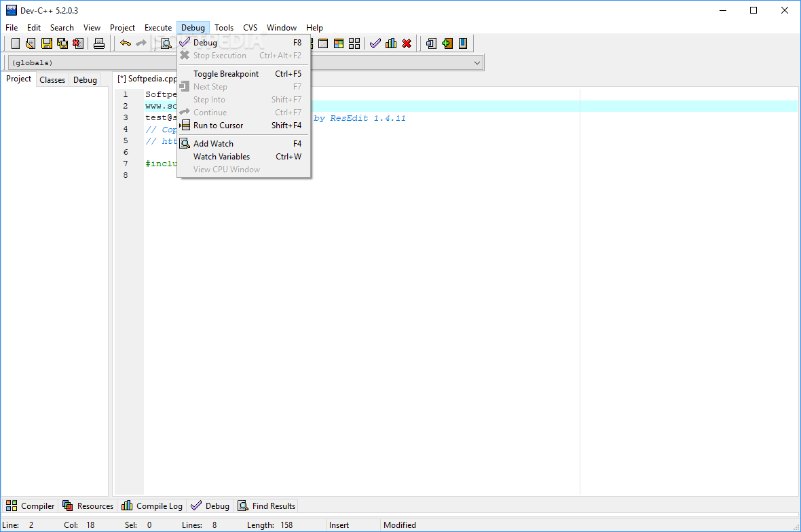Open the Help menu

(x=315, y=28)
